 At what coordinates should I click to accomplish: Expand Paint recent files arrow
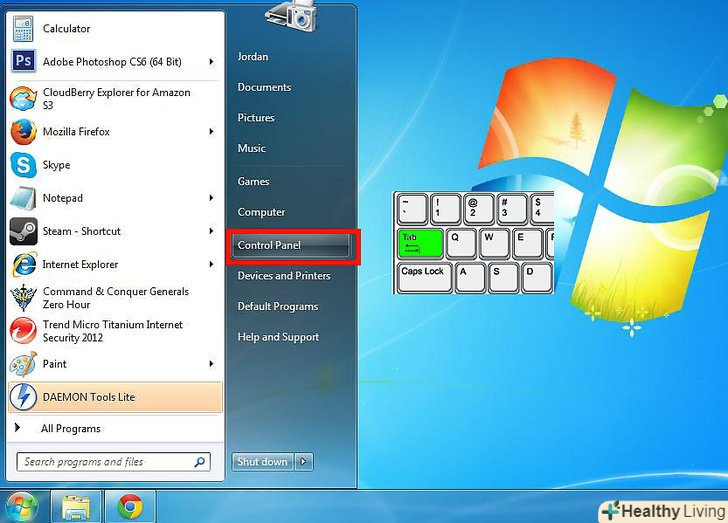[x=211, y=364]
